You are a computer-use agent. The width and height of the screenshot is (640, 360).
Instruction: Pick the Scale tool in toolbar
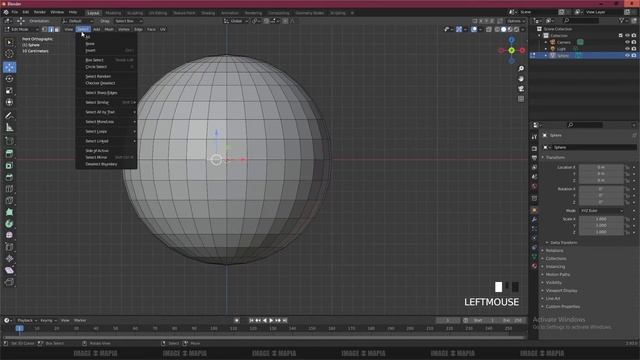pos(9,91)
